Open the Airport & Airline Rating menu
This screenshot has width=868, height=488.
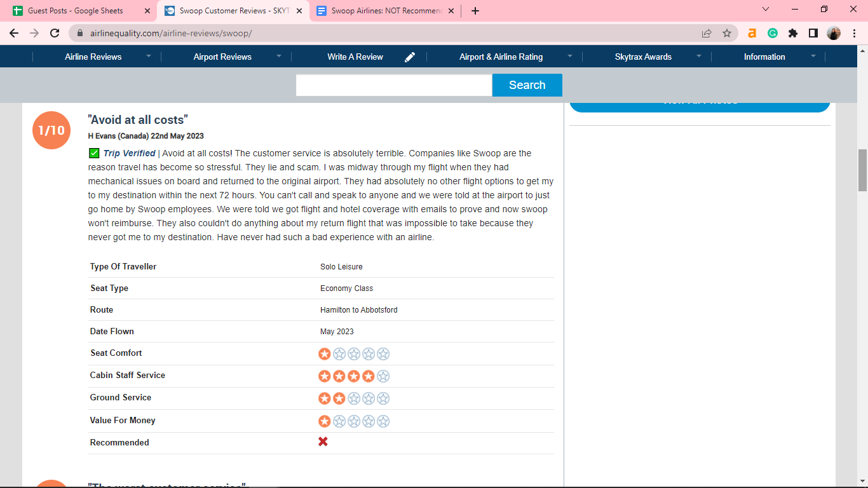click(x=501, y=57)
